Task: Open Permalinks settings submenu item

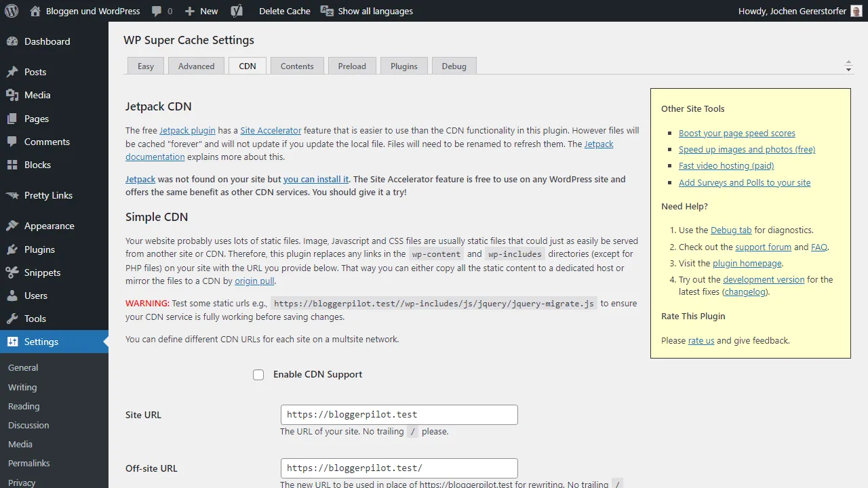Action: [29, 463]
